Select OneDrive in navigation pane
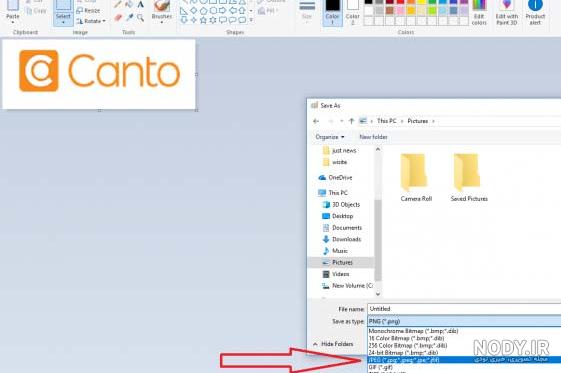This screenshot has height=373, width=561. (x=335, y=177)
